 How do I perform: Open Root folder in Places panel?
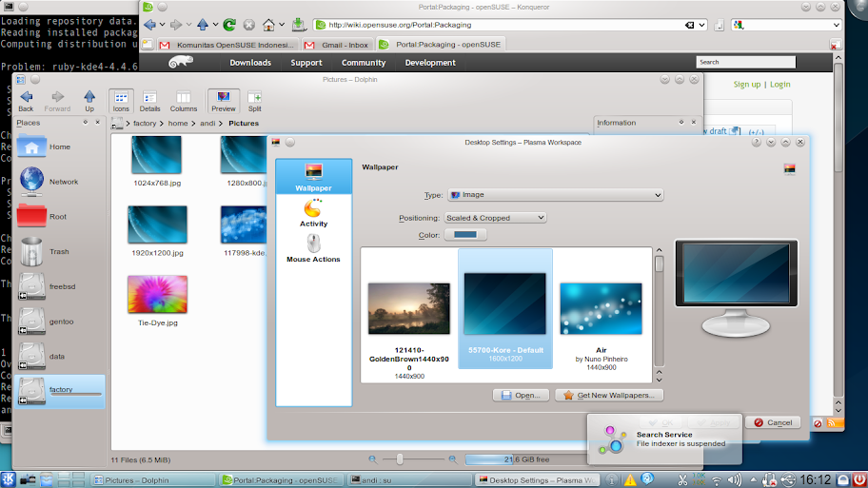point(59,216)
